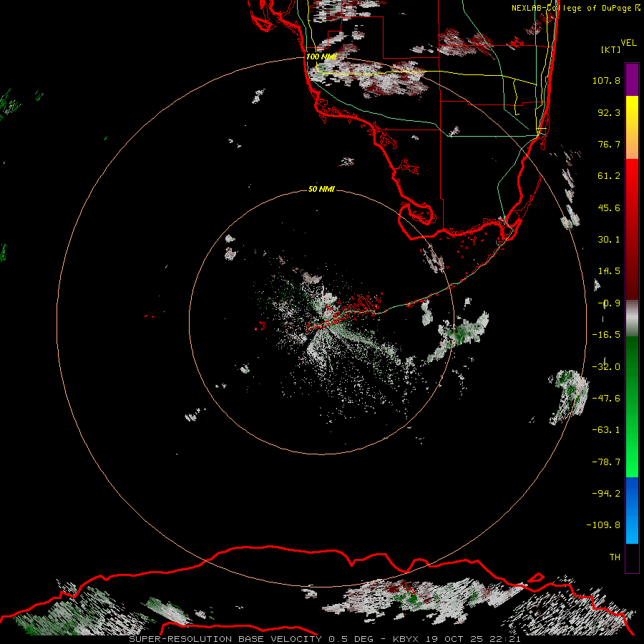644x644 pixels.
Task: Click the 30.1 velocity scale value
Action: point(609,240)
